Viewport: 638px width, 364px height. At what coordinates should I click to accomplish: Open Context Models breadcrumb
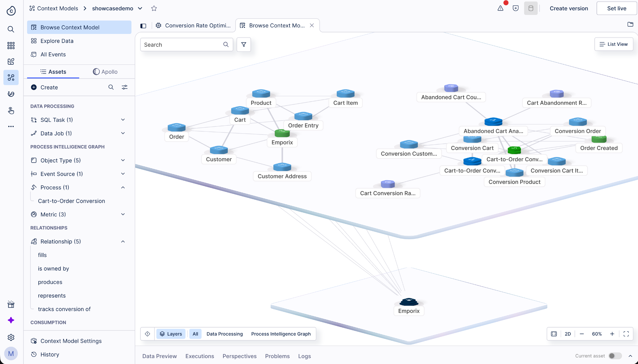[x=54, y=8]
